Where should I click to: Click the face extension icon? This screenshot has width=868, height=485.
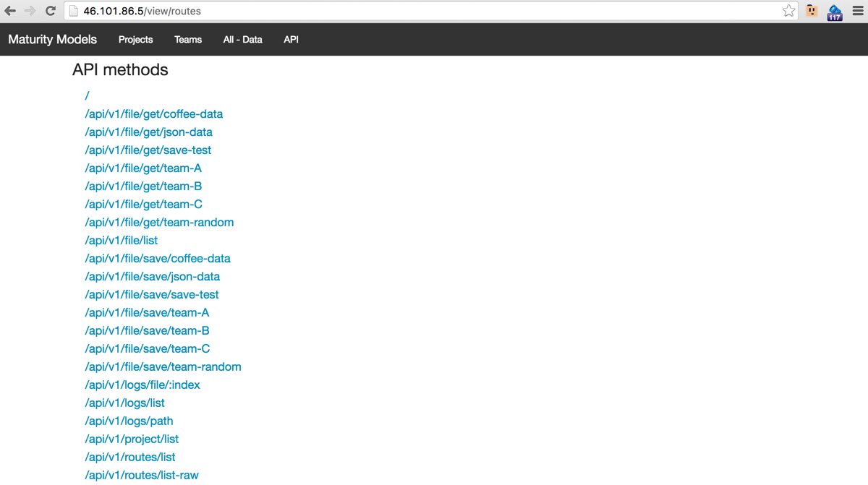click(812, 11)
